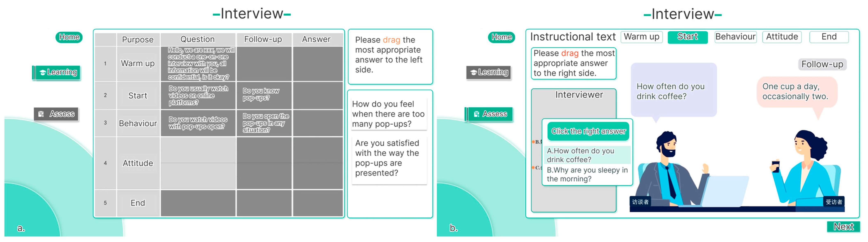Open the Attitude tab
Image resolution: width=868 pixels, height=242 pixels.
point(781,37)
